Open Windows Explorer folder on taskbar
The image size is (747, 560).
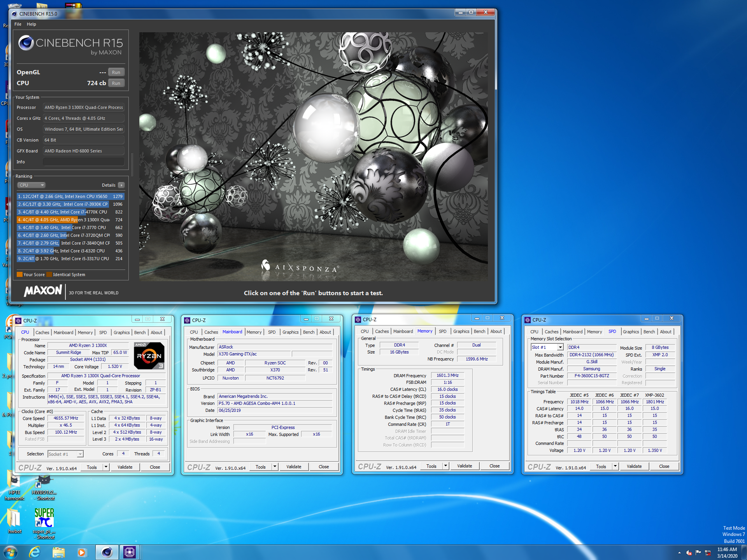click(x=59, y=552)
